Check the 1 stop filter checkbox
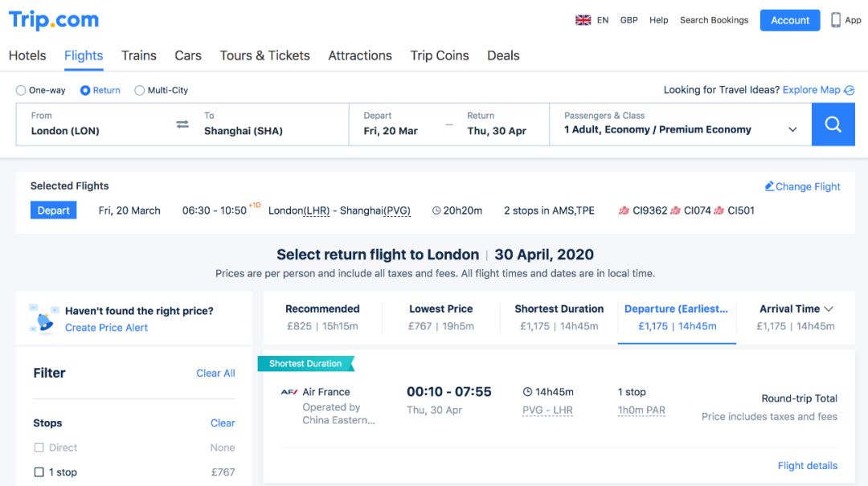This screenshot has height=486, width=868. coord(39,472)
